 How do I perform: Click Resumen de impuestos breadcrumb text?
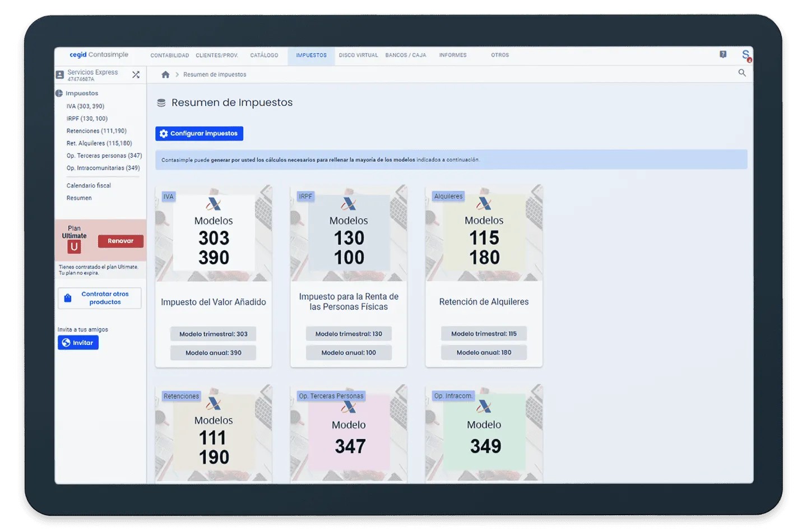point(215,74)
